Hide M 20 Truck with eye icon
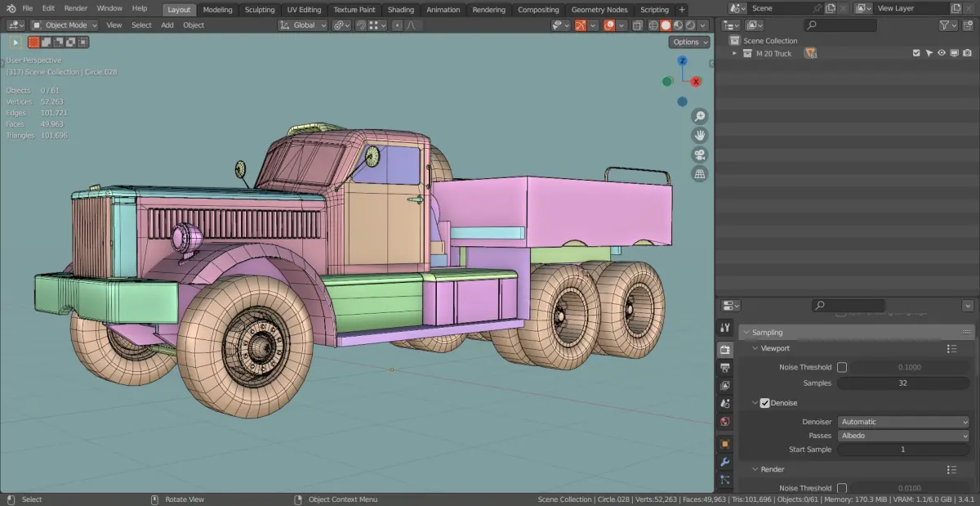 [x=942, y=53]
